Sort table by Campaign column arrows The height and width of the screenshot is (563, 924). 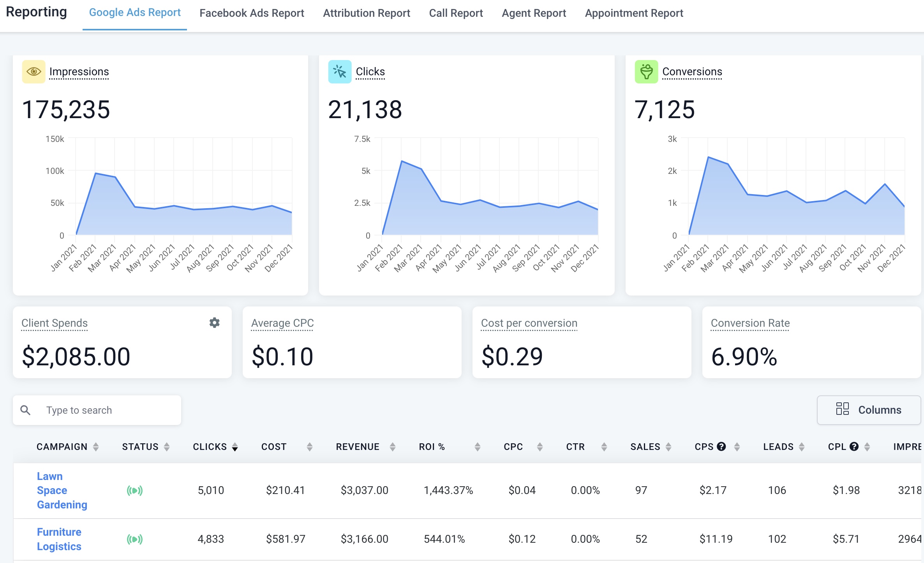(96, 447)
